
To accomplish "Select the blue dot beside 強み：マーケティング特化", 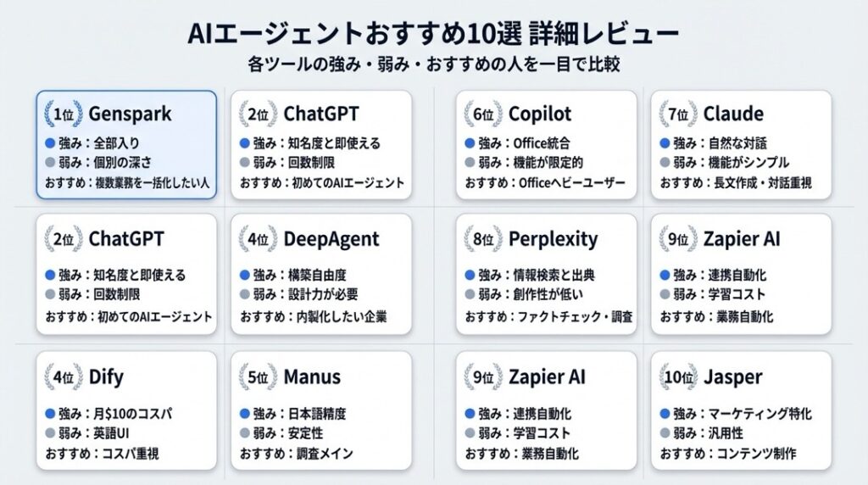I will (x=665, y=414).
